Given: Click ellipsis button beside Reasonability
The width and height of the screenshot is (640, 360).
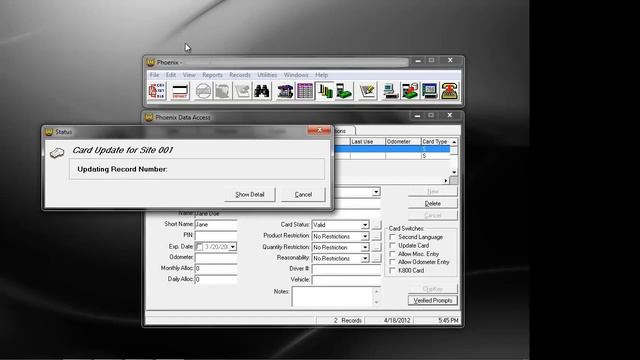Looking at the screenshot, I should tap(376, 258).
